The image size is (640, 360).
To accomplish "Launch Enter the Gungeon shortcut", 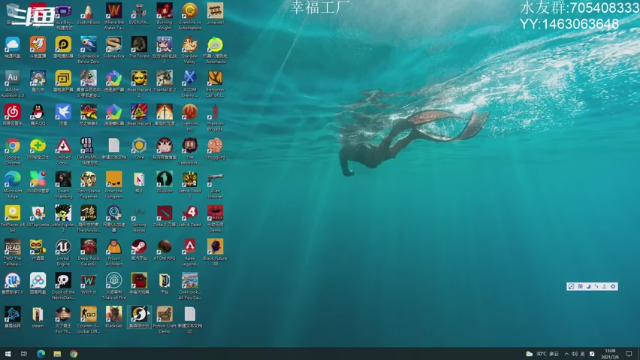I will pyautogui.click(x=113, y=185).
